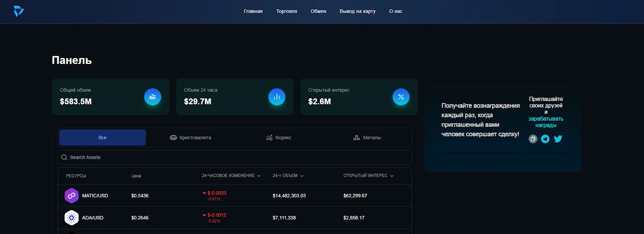Sort by 24-Ч ОБЪЕМ column chevron

click(x=302, y=176)
